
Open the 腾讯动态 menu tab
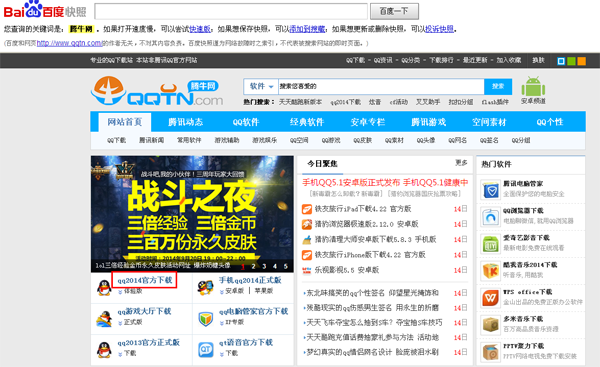point(185,122)
